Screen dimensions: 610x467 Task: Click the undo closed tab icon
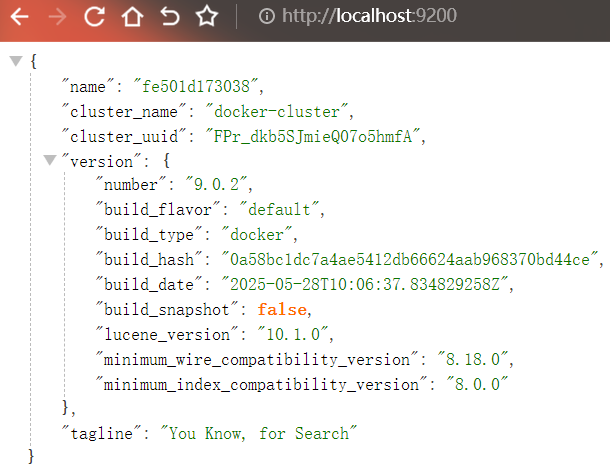170,16
